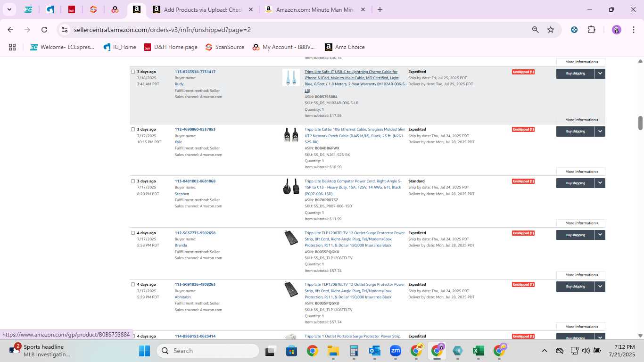Switch to Add Products via Upload tab
The height and width of the screenshot is (362, 644).
pos(203,9)
